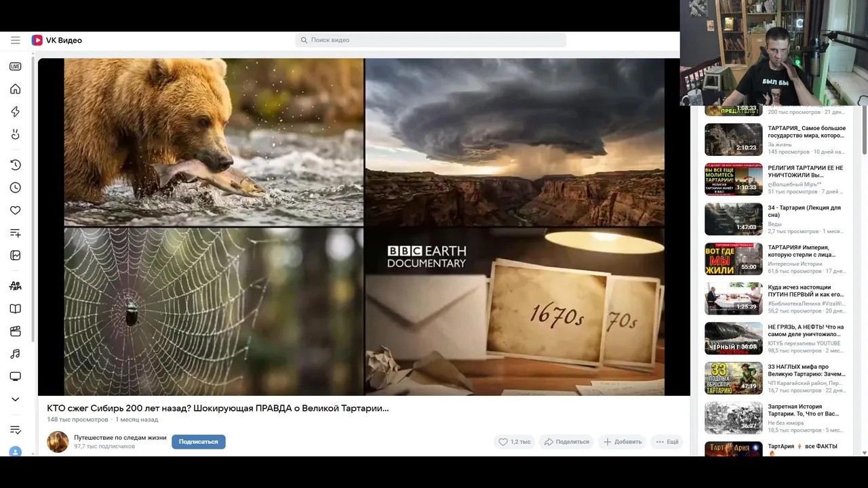868x488 pixels.
Task: Click the 'Интересные Истории' channel name
Action: point(794,264)
